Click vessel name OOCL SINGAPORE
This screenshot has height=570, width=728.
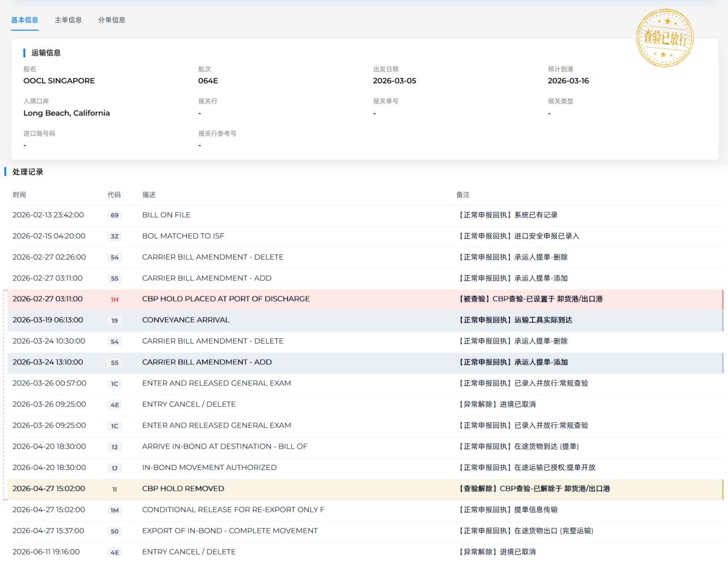pos(59,81)
